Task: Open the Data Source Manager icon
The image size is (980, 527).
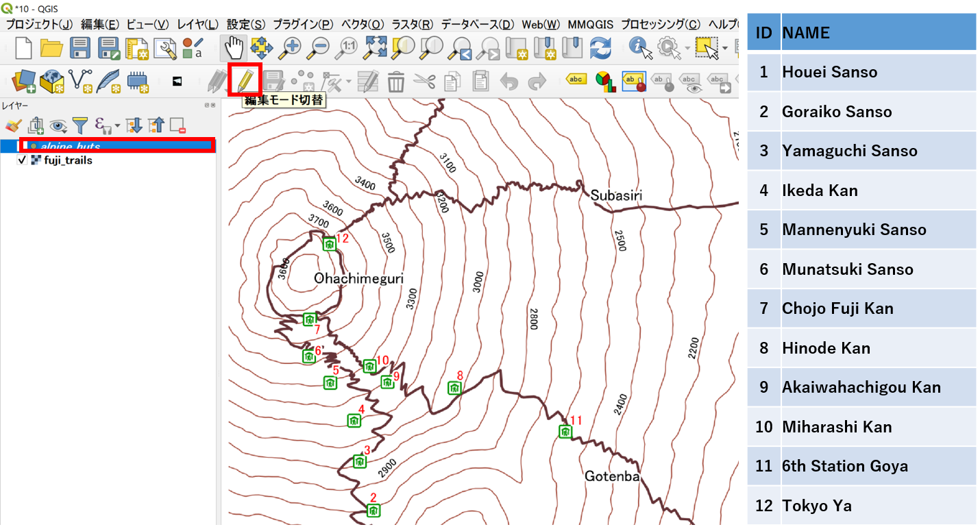Action: click(x=23, y=82)
